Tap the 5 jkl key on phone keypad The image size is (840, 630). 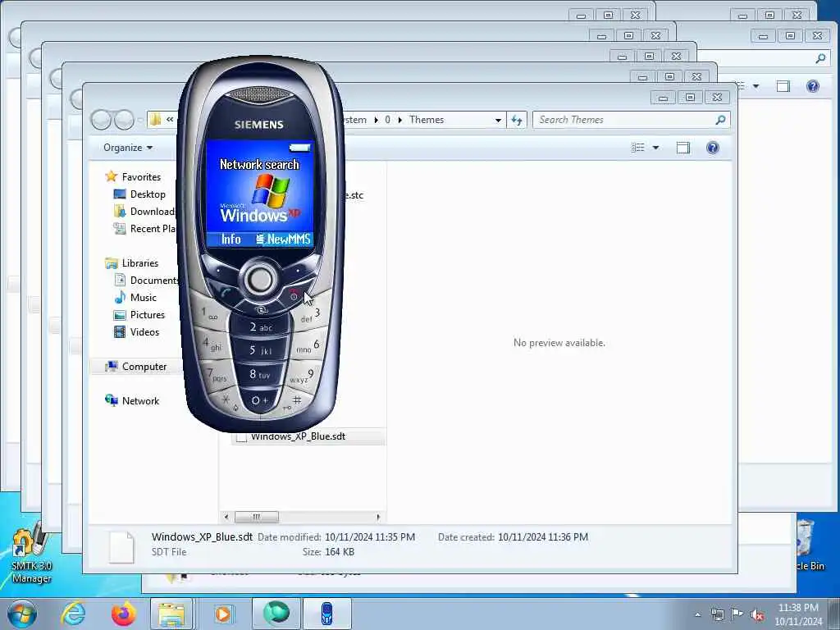point(261,351)
